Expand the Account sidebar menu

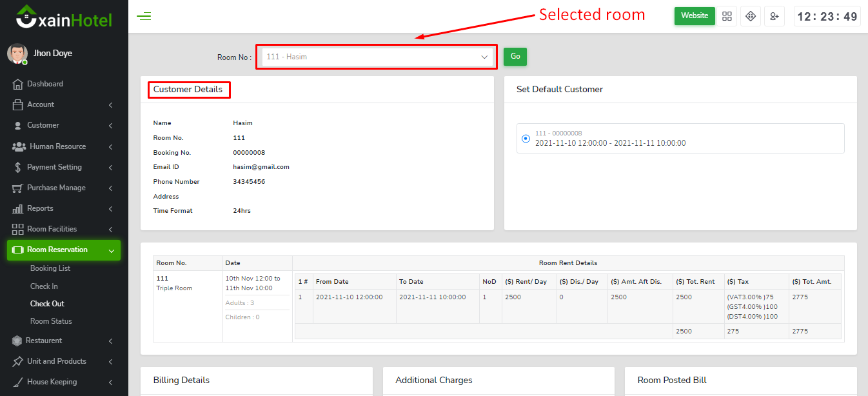coord(63,104)
